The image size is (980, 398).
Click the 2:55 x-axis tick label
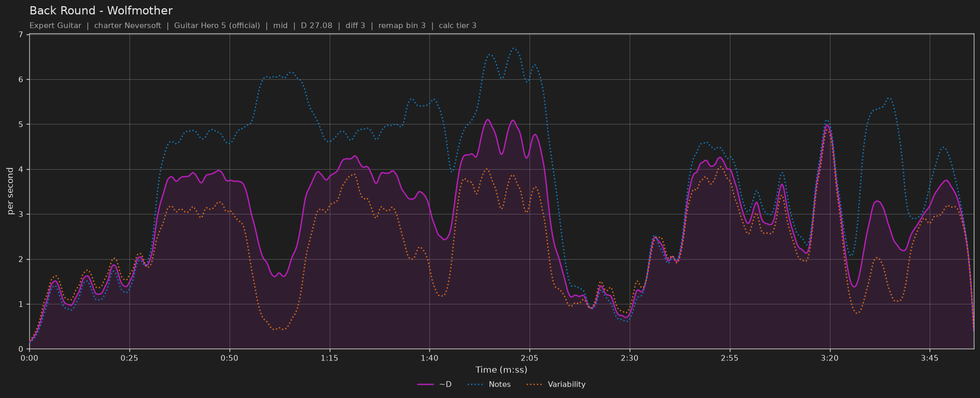click(729, 358)
